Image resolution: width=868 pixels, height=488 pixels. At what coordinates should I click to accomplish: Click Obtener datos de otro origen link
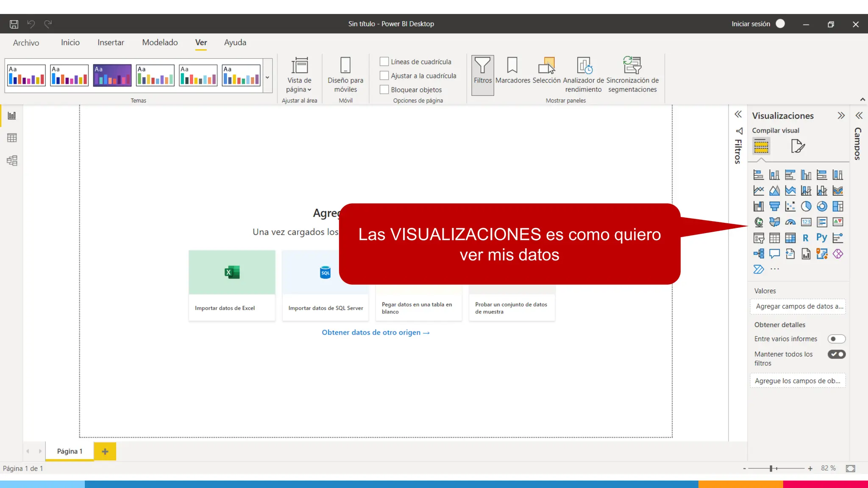click(x=376, y=333)
